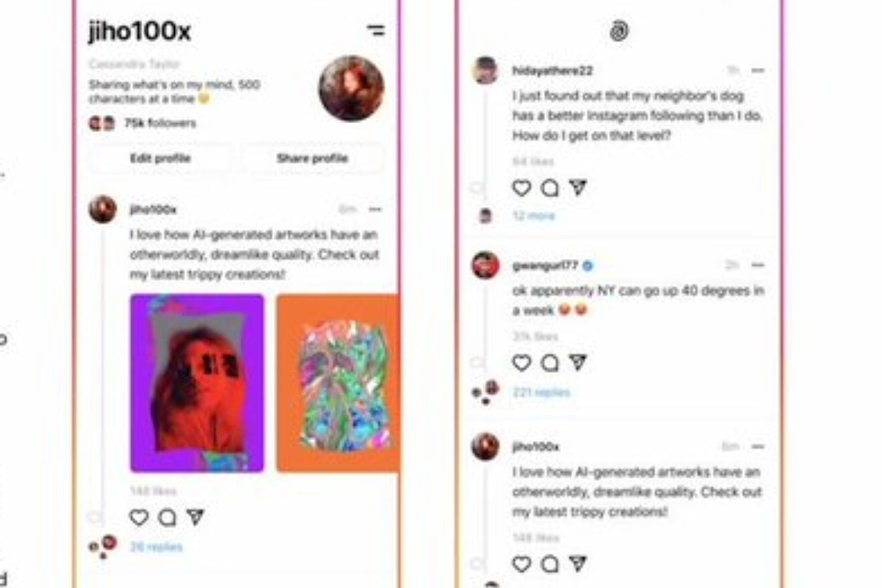Image resolution: width=882 pixels, height=588 pixels.
Task: Open three-dot menu on jiho100x profile post
Action: pyautogui.click(x=376, y=210)
